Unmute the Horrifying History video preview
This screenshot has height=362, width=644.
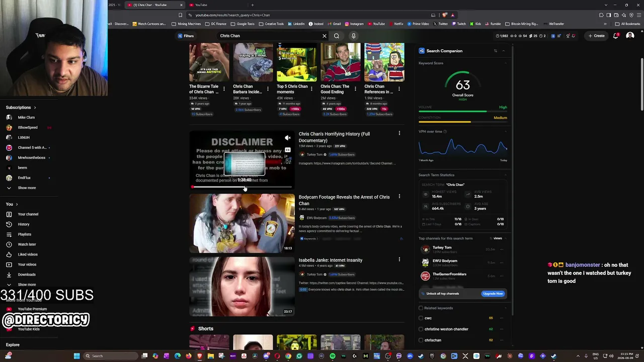(288, 138)
